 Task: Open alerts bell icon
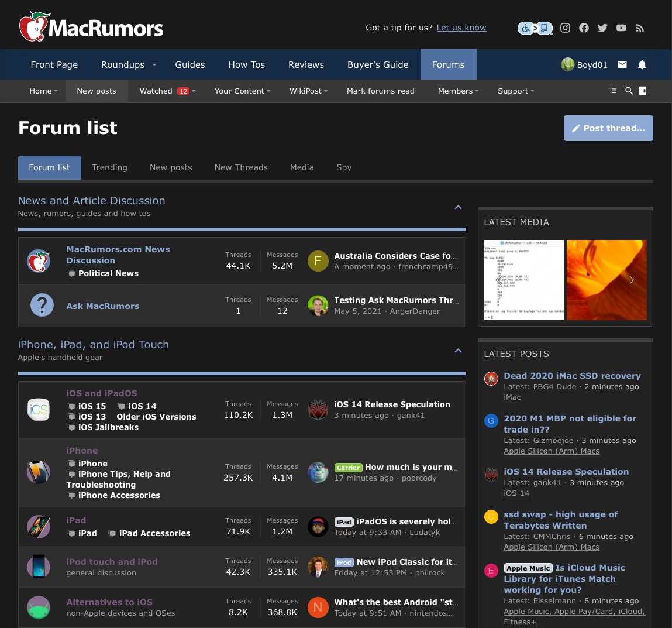(x=642, y=65)
